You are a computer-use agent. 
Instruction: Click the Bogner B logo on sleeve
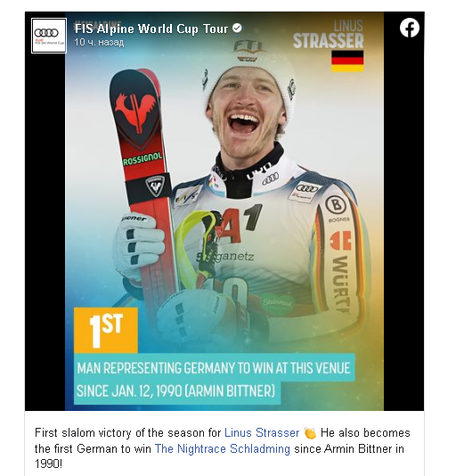point(336,205)
